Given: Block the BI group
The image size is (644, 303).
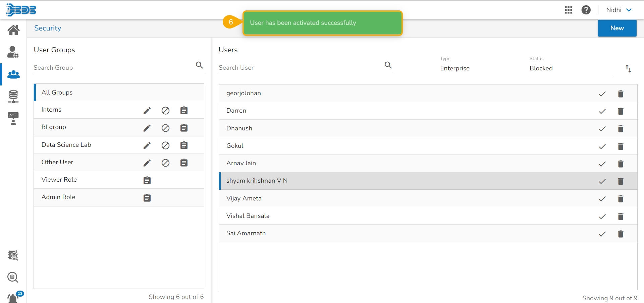Looking at the screenshot, I should (165, 128).
